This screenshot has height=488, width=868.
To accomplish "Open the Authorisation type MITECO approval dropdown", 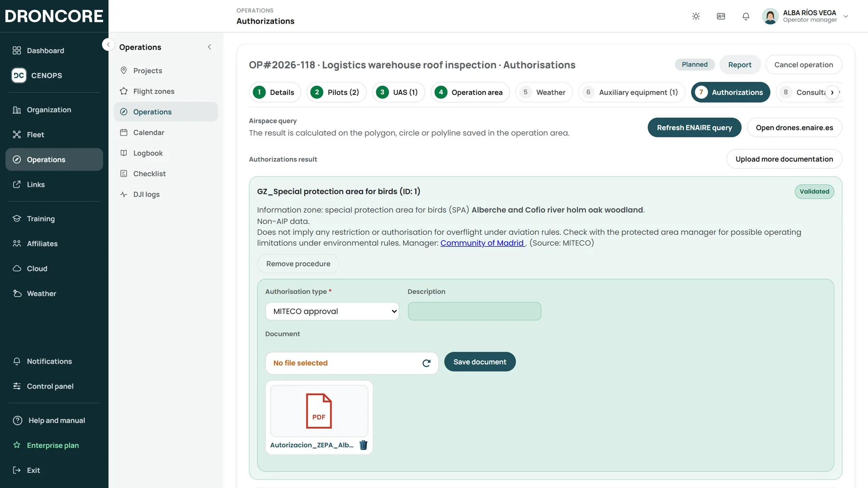I will pos(332,311).
